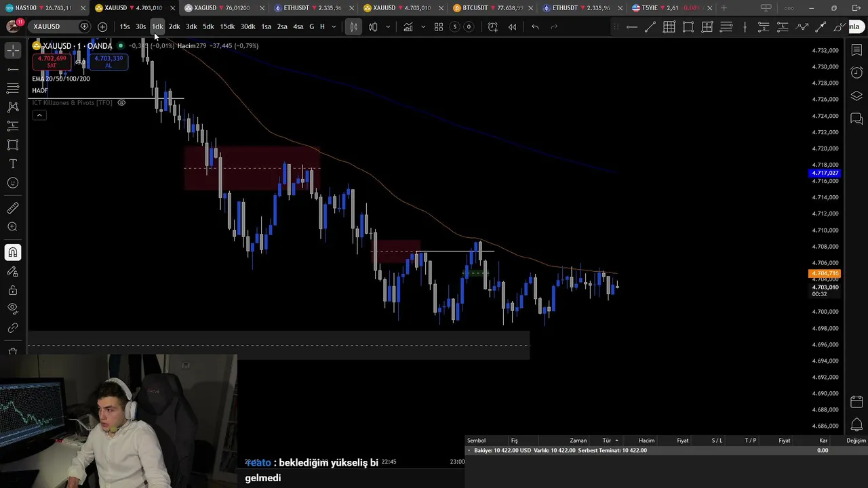Open the notifications bell in right sidebar
Viewport: 868px width, 488px height.
(856, 425)
